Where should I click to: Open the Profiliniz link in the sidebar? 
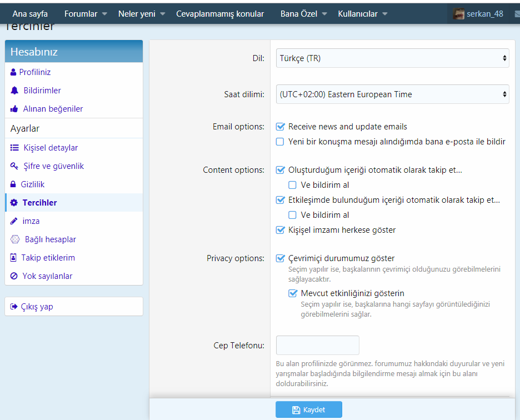[35, 72]
